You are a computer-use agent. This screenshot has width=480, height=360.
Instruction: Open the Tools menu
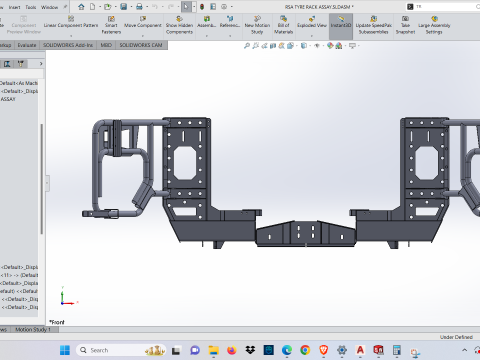(31, 7)
